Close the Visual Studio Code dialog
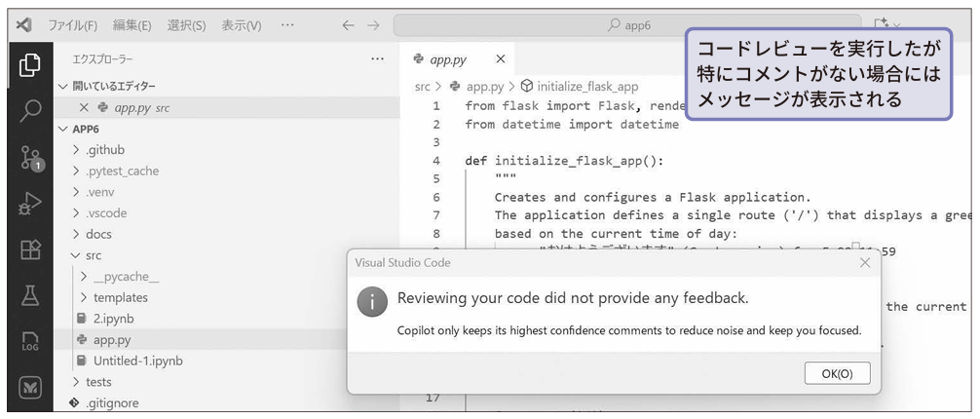Viewport: 980px width, 419px height. pyautogui.click(x=865, y=263)
